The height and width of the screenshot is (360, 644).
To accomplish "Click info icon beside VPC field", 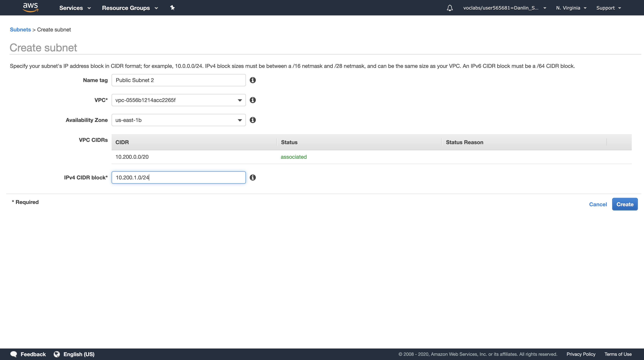I will (253, 100).
